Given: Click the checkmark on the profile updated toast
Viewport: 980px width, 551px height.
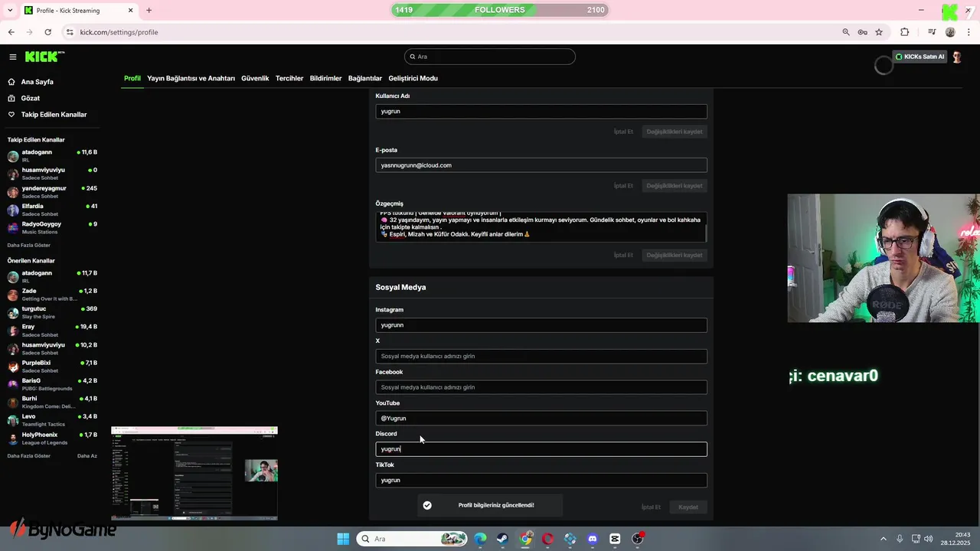Looking at the screenshot, I should tap(427, 505).
